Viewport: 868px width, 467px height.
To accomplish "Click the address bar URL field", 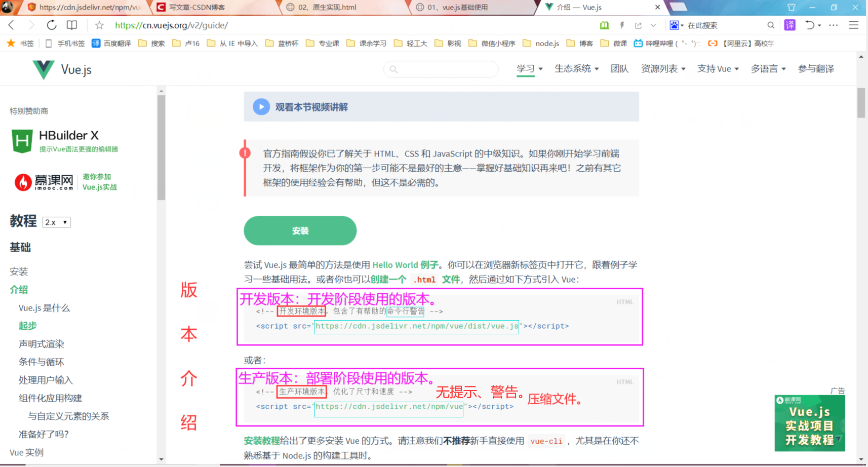I will tap(349, 25).
